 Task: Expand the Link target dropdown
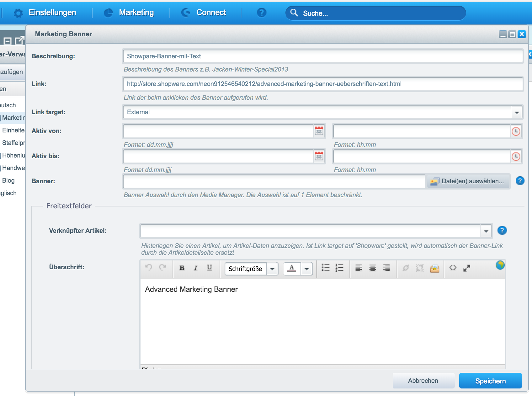click(517, 112)
